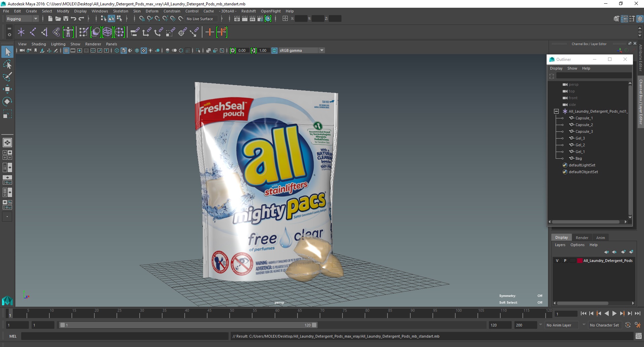Toggle V visibility for All_Laundry_Detergent_Pods layer
Viewport: 644px width, 347px height.
tap(557, 261)
